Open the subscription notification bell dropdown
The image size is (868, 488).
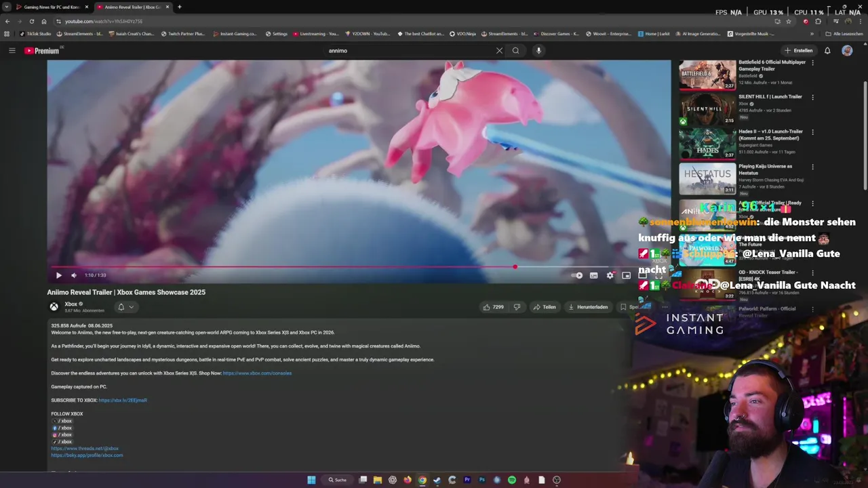coord(125,307)
